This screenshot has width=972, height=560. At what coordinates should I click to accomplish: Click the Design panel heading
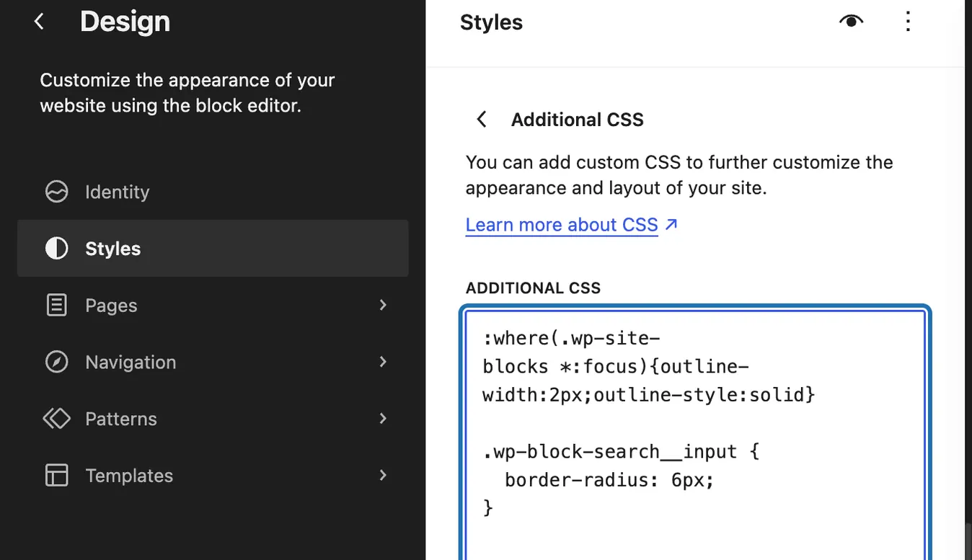tap(125, 22)
